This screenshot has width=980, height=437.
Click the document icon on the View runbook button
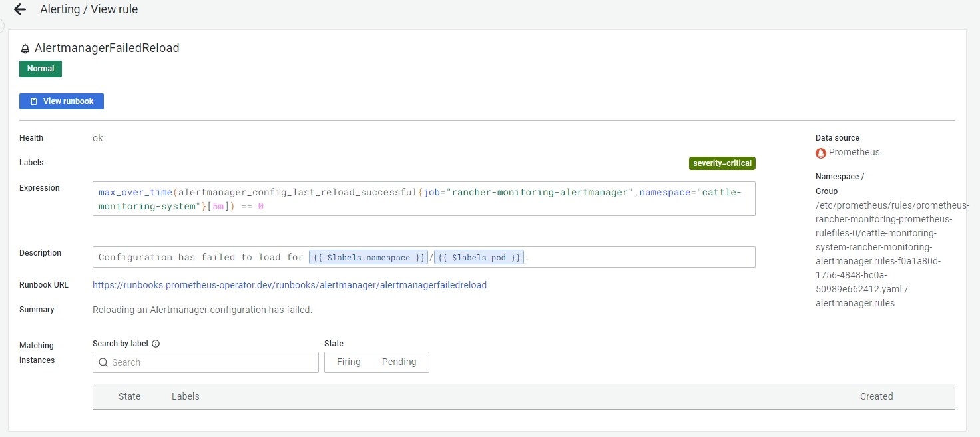33,101
